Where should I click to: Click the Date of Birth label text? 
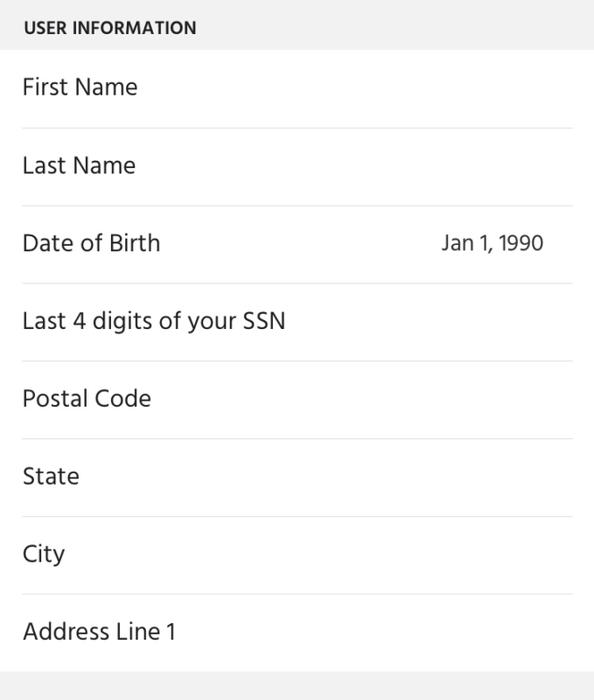pyautogui.click(x=91, y=243)
